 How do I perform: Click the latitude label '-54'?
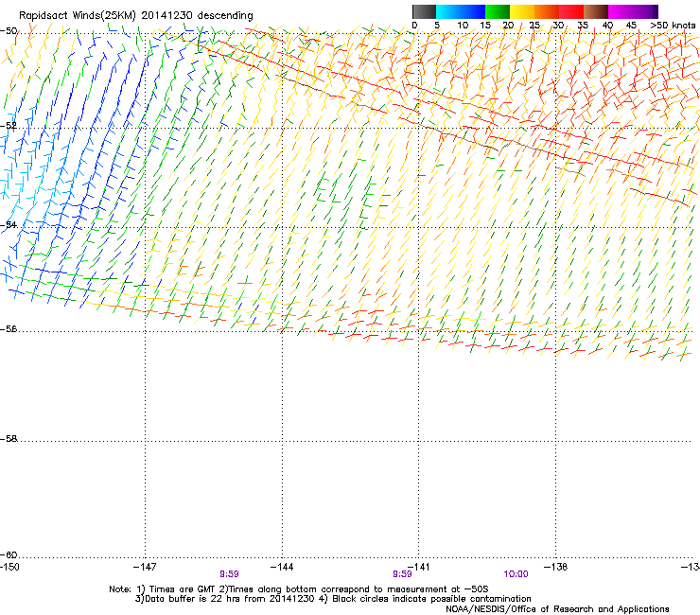point(9,224)
